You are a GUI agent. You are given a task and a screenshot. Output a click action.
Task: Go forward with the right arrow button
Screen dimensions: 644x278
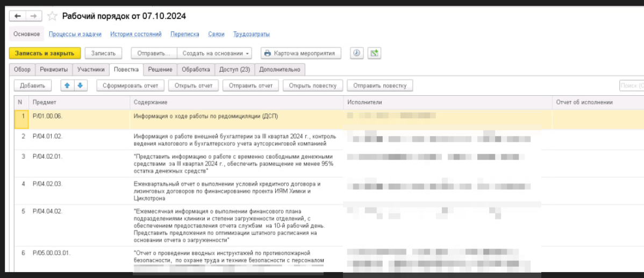point(34,16)
